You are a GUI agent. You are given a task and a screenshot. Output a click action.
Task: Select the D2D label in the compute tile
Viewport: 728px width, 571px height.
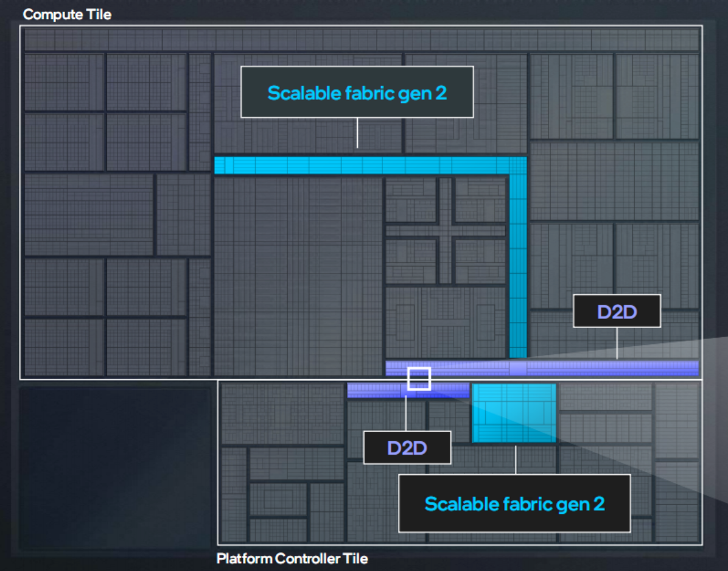(x=617, y=311)
